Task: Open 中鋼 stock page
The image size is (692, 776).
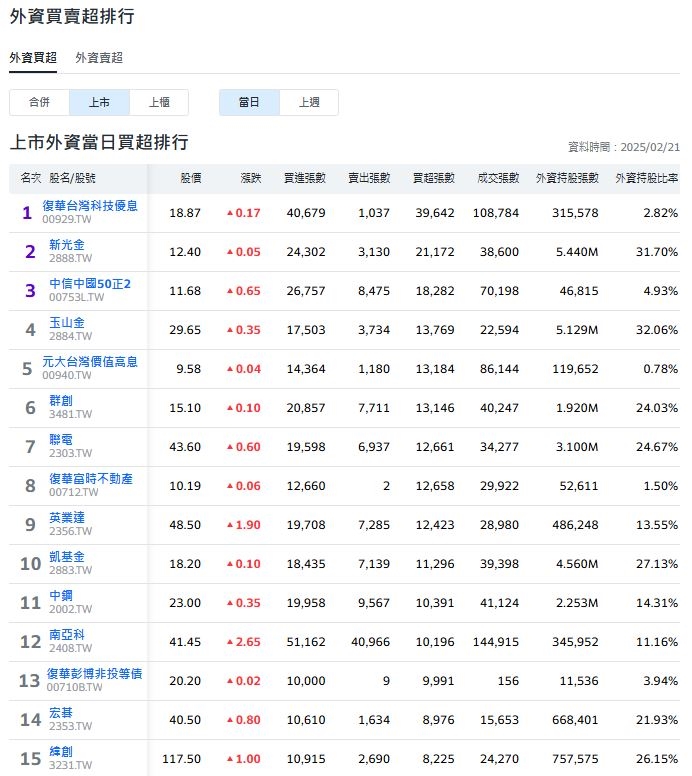Action: [x=61, y=595]
